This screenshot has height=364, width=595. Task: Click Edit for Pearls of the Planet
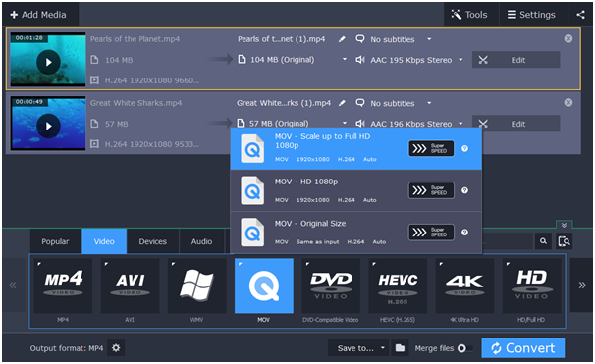coord(515,60)
